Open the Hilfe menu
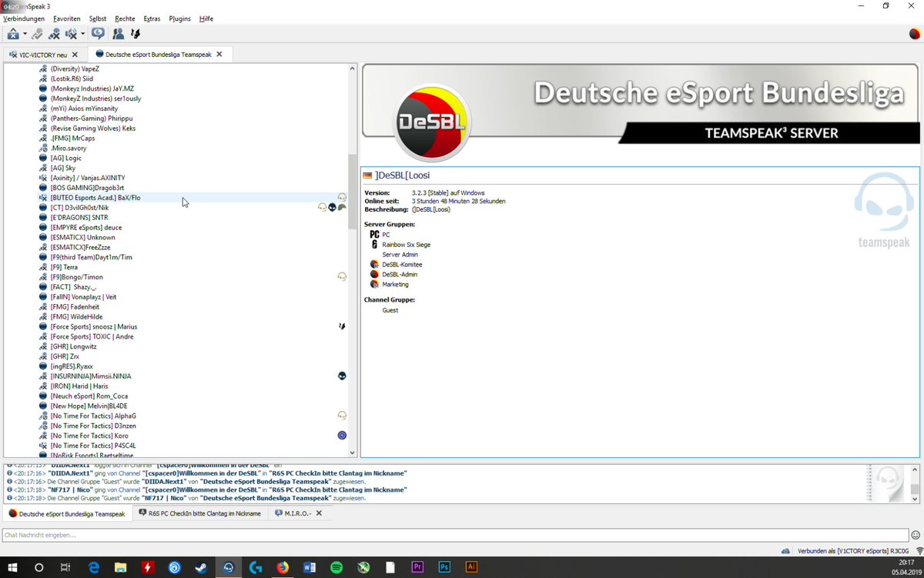The width and height of the screenshot is (924, 578). 206,18
